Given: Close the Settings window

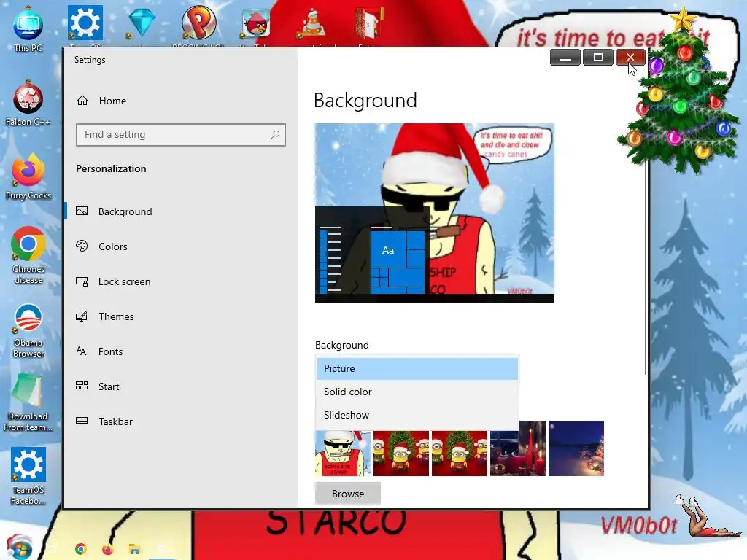Looking at the screenshot, I should pos(630,58).
